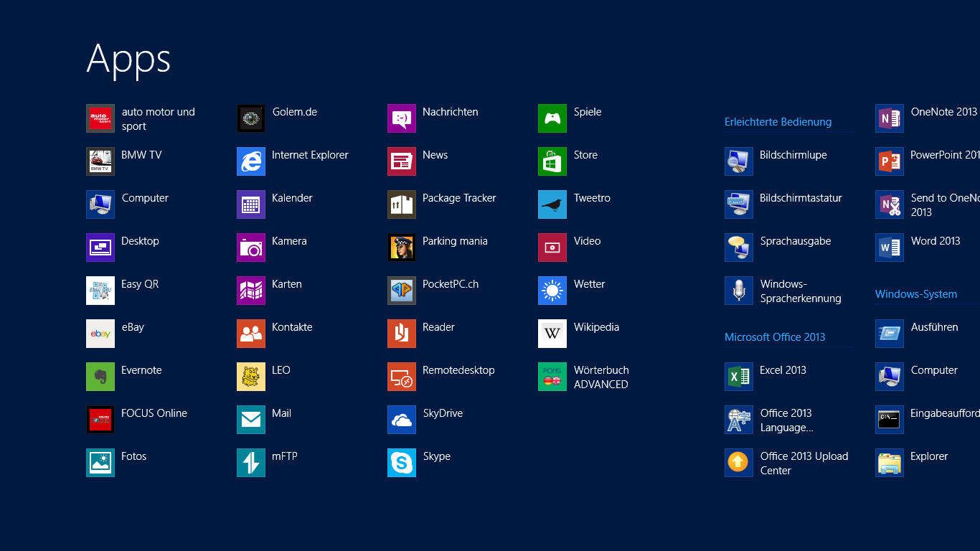This screenshot has height=551, width=980.
Task: Select the Erleichterte Bedienung group header
Action: click(x=778, y=122)
